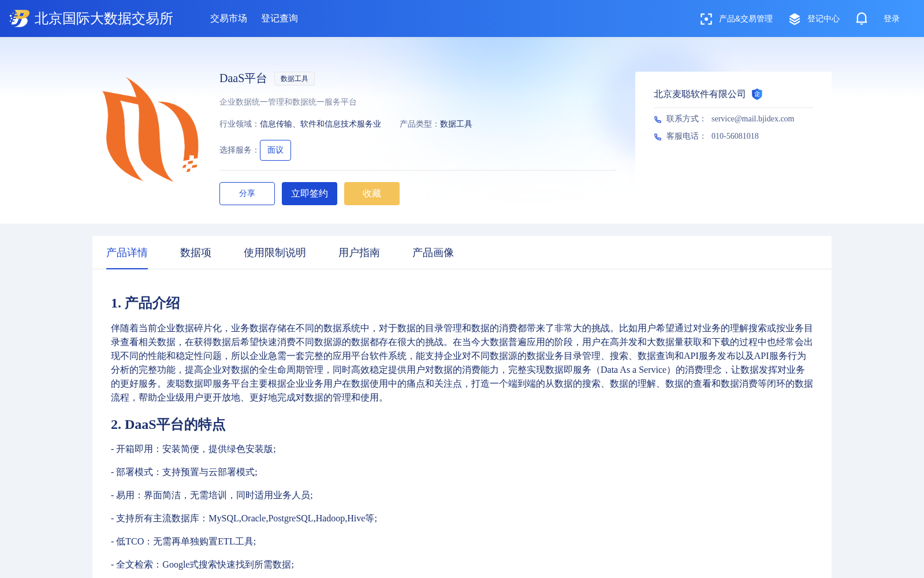Viewport: 924px width, 578px height.
Task: Click the 收藏 button
Action: pyautogui.click(x=372, y=194)
